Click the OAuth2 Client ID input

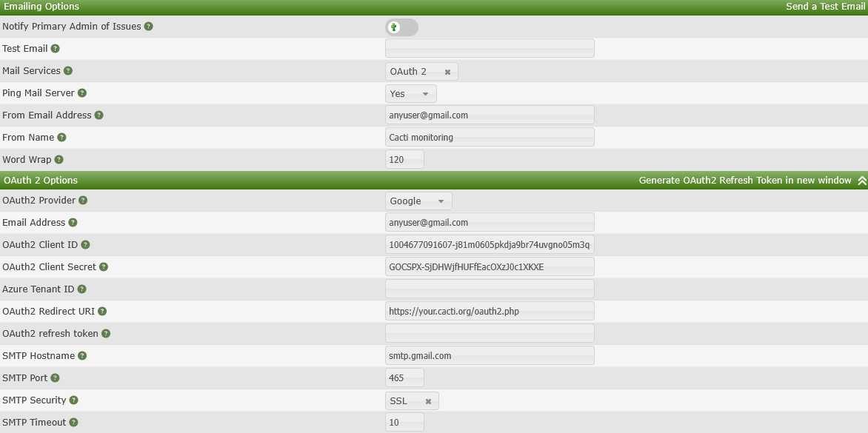(x=490, y=244)
